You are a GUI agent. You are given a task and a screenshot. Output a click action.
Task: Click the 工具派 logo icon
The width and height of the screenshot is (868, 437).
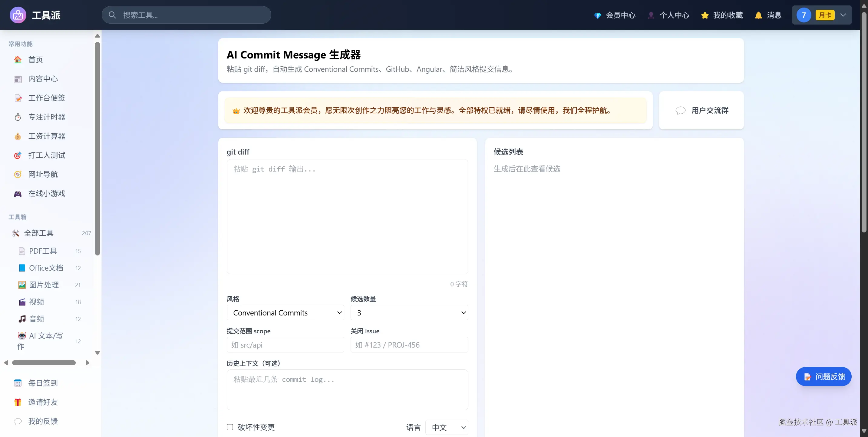pyautogui.click(x=18, y=15)
